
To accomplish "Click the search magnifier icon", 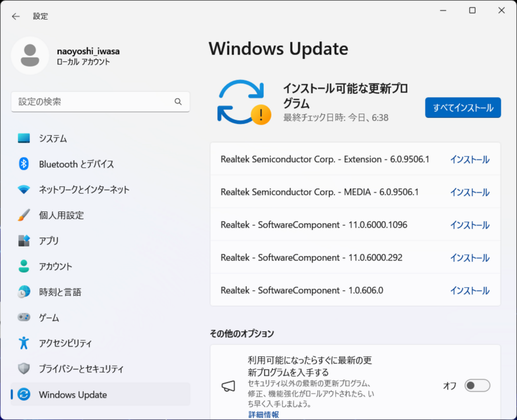I will [x=178, y=102].
